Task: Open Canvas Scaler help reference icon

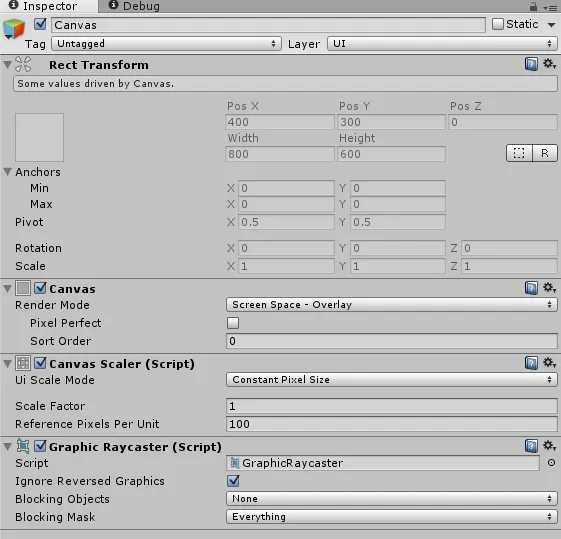Action: [x=531, y=363]
